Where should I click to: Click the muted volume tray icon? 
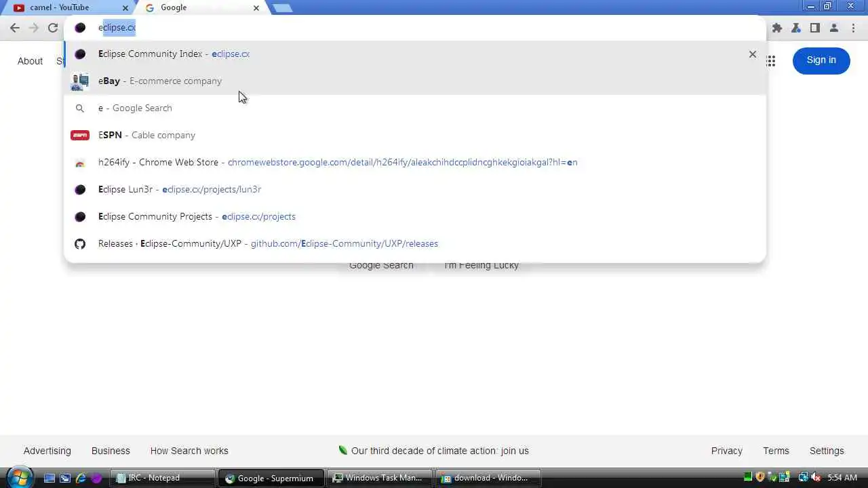pos(816,478)
